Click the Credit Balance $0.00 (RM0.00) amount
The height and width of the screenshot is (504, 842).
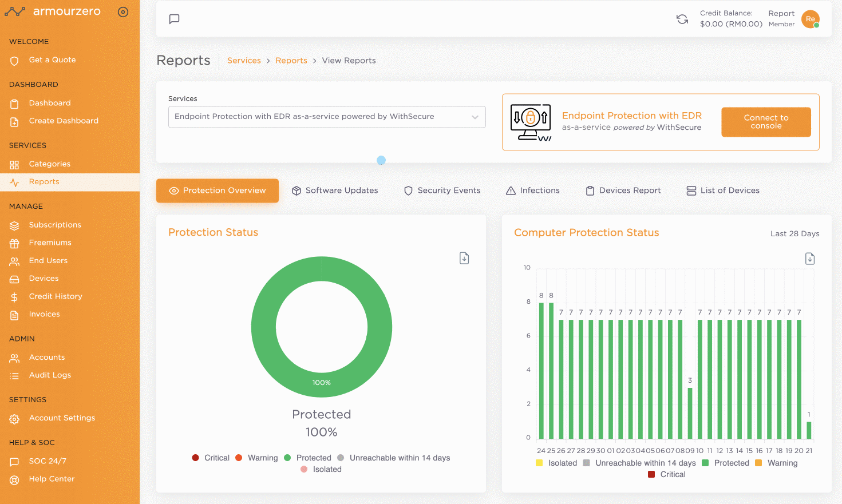(x=731, y=24)
